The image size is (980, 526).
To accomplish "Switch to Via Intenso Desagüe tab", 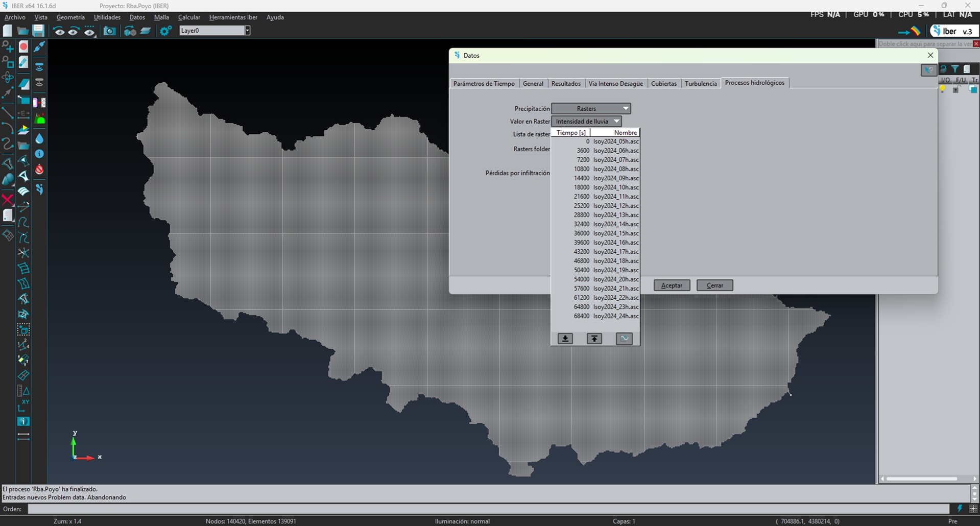I will click(616, 83).
